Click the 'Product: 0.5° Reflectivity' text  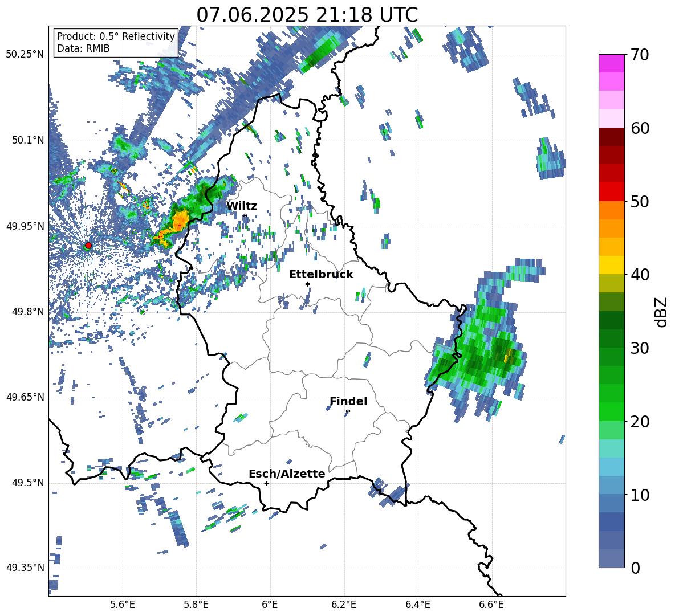pos(116,36)
